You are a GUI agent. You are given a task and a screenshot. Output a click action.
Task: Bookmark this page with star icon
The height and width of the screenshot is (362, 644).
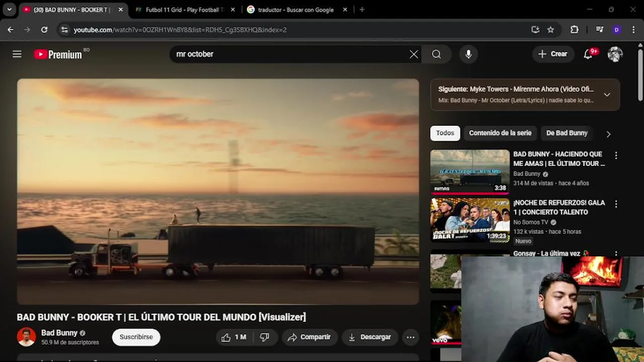click(550, 30)
